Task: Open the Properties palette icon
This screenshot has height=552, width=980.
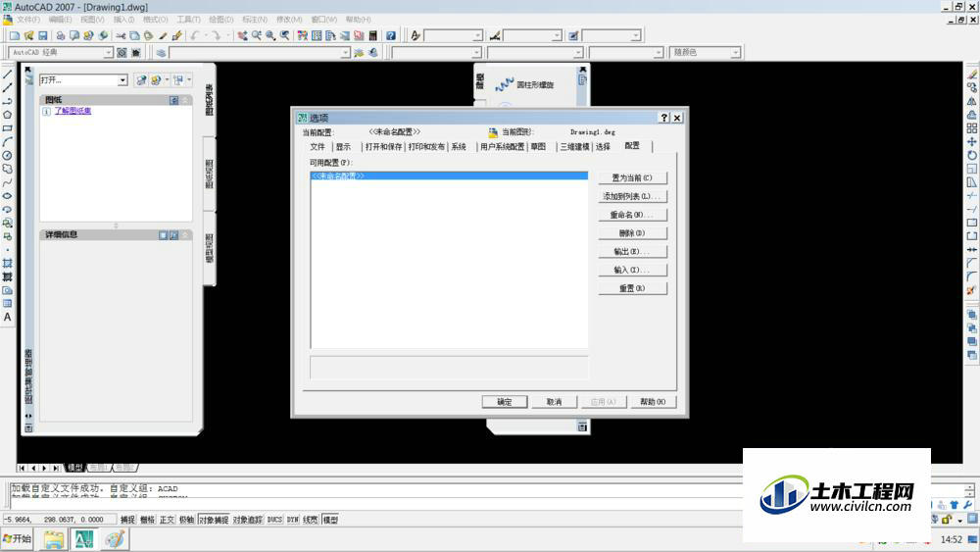Action: pyautogui.click(x=303, y=35)
